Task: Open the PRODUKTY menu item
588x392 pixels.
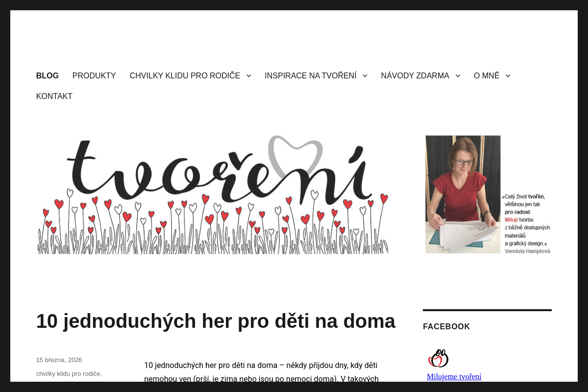Action: (x=94, y=75)
